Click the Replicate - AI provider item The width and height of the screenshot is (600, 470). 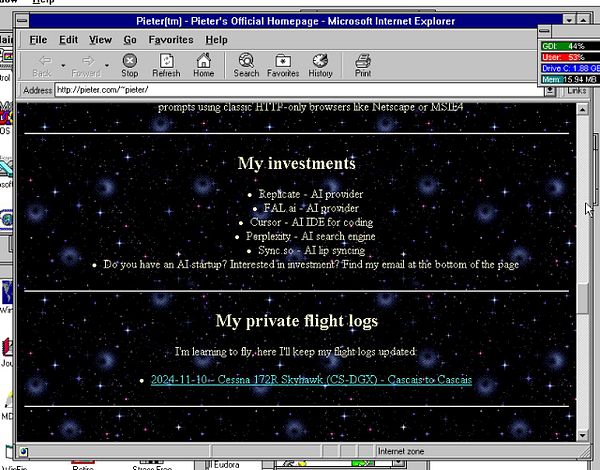point(310,194)
